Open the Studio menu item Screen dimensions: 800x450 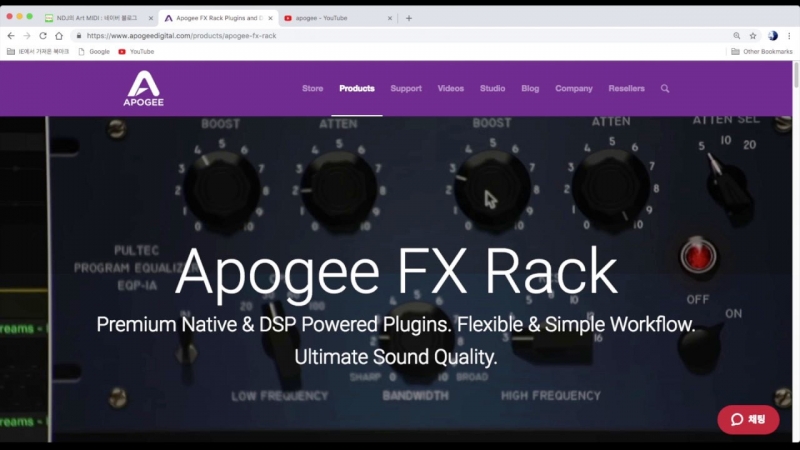[x=492, y=88]
